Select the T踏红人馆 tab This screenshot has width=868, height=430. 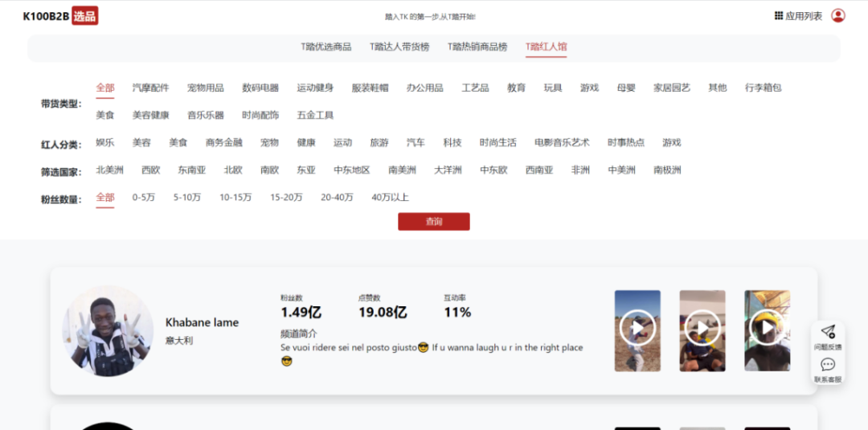(x=546, y=47)
